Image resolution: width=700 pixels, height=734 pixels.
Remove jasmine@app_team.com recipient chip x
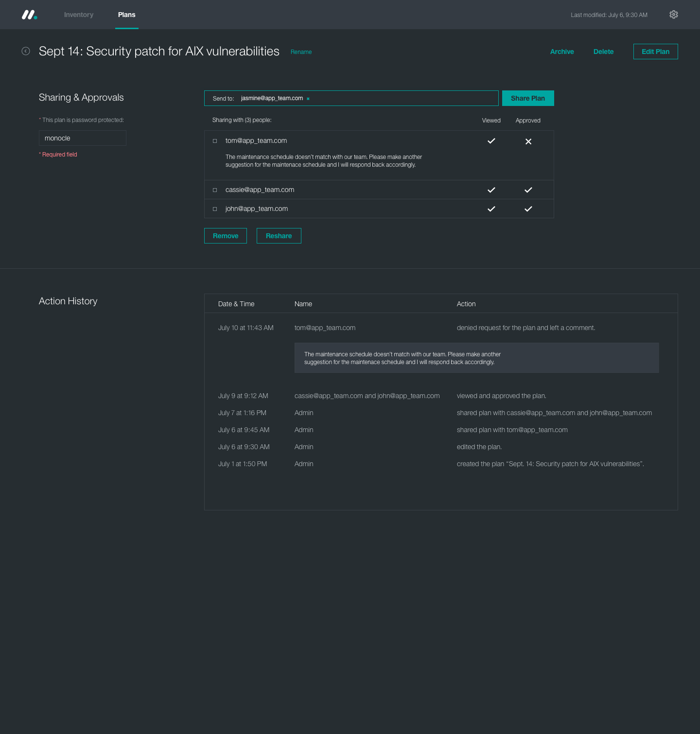coord(308,99)
